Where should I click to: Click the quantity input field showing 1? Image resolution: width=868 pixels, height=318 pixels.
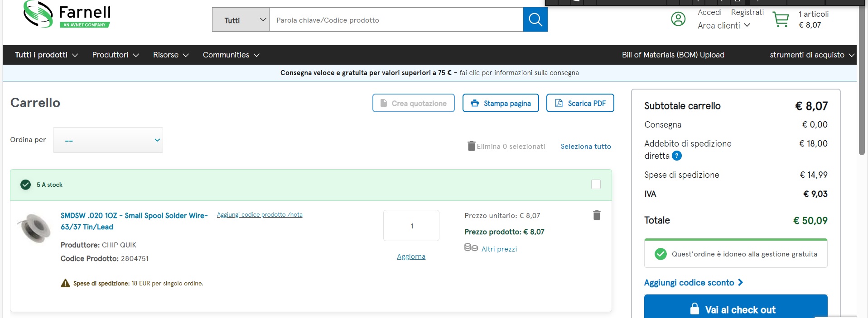(x=411, y=226)
